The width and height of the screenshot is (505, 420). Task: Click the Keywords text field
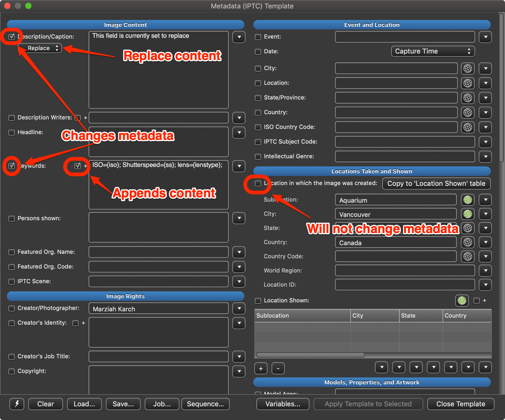pyautogui.click(x=159, y=184)
